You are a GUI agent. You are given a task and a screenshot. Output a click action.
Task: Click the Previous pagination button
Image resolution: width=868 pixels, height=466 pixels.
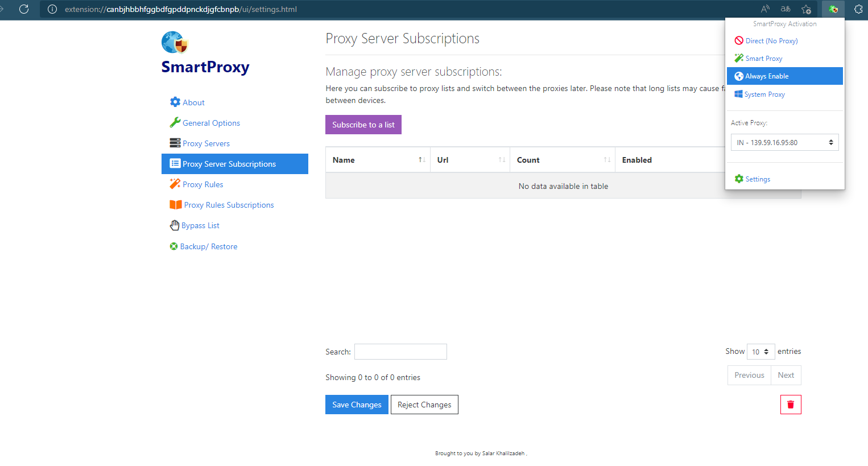click(x=749, y=375)
